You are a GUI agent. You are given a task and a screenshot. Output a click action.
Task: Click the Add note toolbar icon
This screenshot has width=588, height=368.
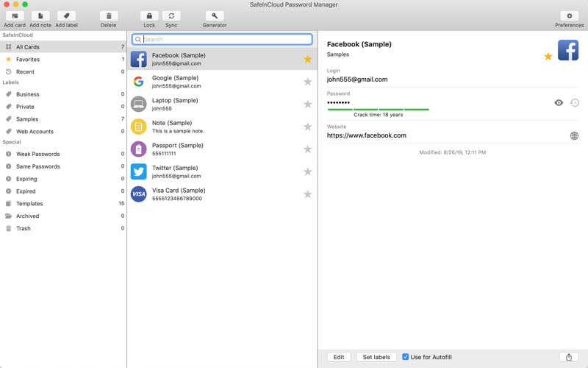pyautogui.click(x=40, y=15)
